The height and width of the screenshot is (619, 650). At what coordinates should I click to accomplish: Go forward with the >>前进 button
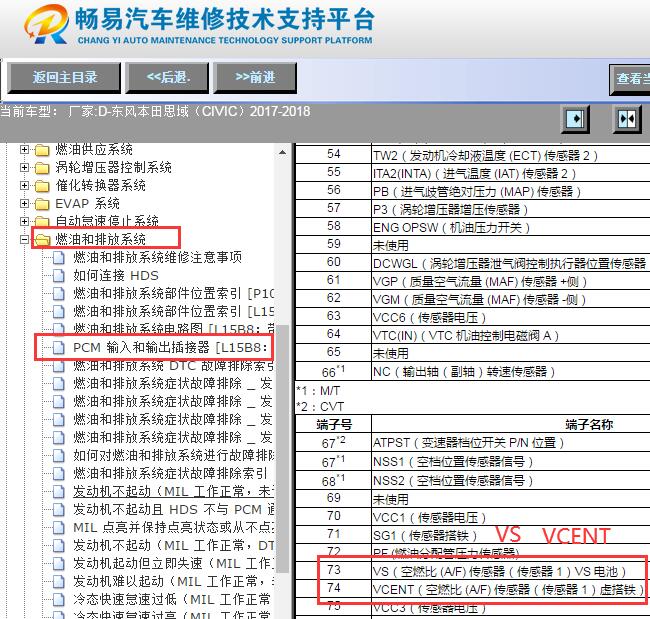click(255, 78)
